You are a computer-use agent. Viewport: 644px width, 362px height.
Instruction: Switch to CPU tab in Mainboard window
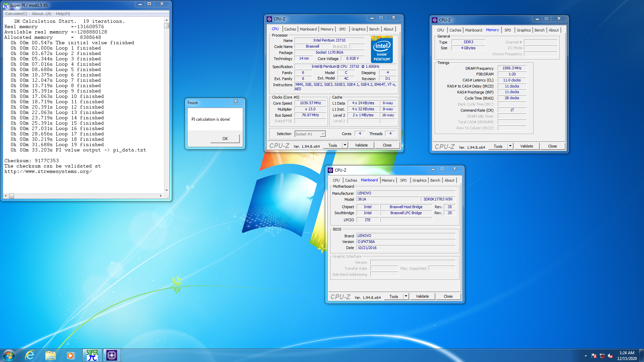[336, 180]
